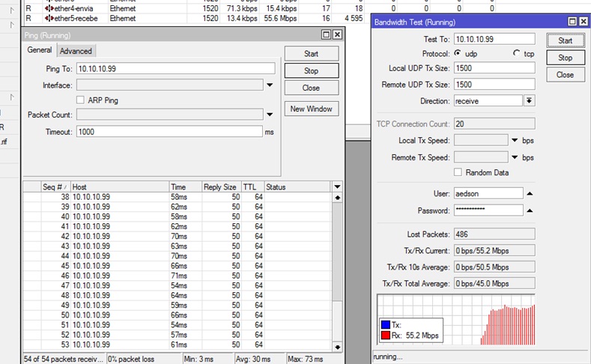
Task: Select ping row with Seq 42
Action: (x=177, y=236)
